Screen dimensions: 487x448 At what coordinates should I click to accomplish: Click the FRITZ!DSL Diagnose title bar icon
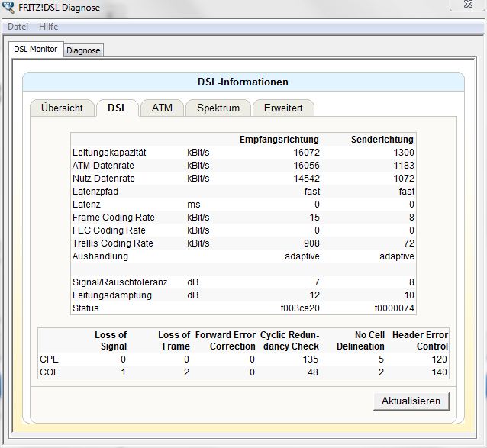(x=8, y=7)
